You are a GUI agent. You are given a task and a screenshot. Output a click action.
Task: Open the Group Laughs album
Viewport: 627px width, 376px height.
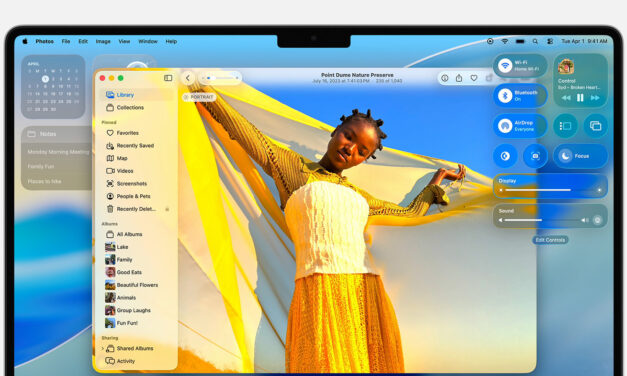(136, 310)
